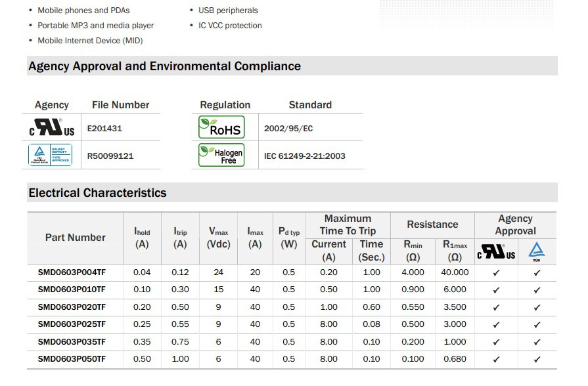Viewport: 588px width, 386px height.
Task: Click the R1max value '3.500'
Action: point(455,307)
